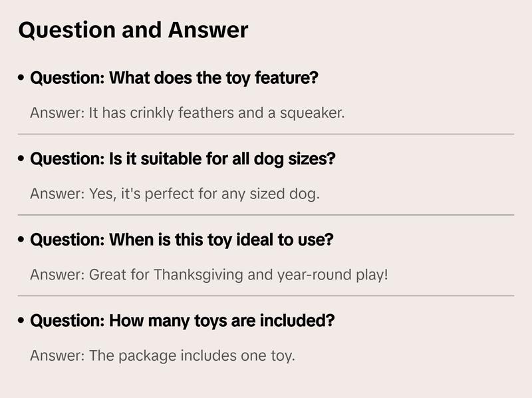Select the question about suitability for dog sizes
The height and width of the screenshot is (398, 532).
tap(183, 159)
